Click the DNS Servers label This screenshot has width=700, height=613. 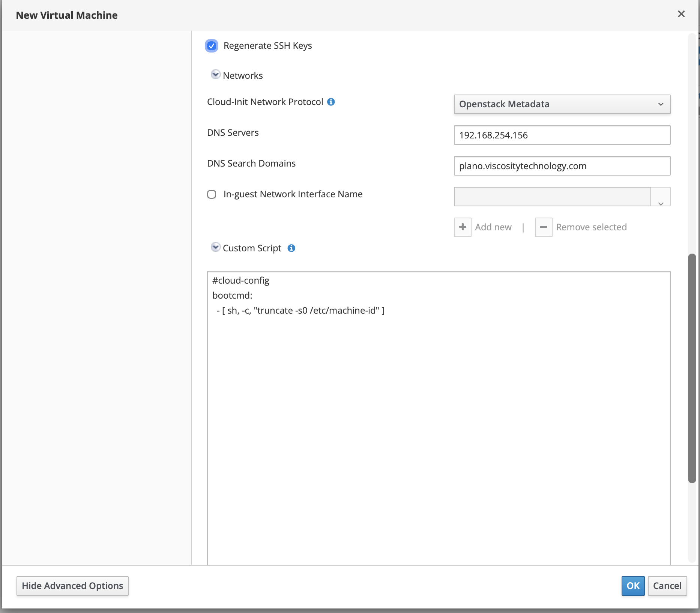[x=233, y=133]
